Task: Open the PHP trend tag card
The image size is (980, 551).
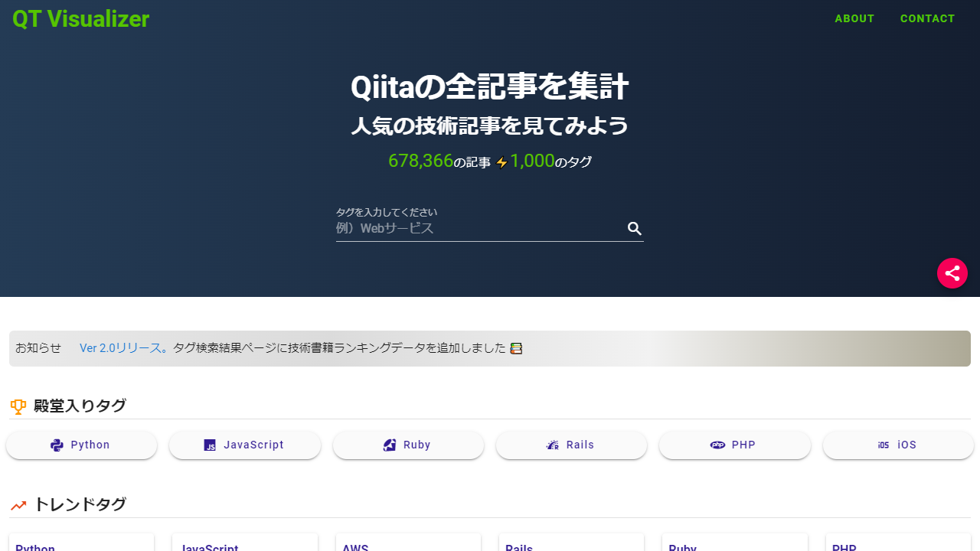Action: 898,543
